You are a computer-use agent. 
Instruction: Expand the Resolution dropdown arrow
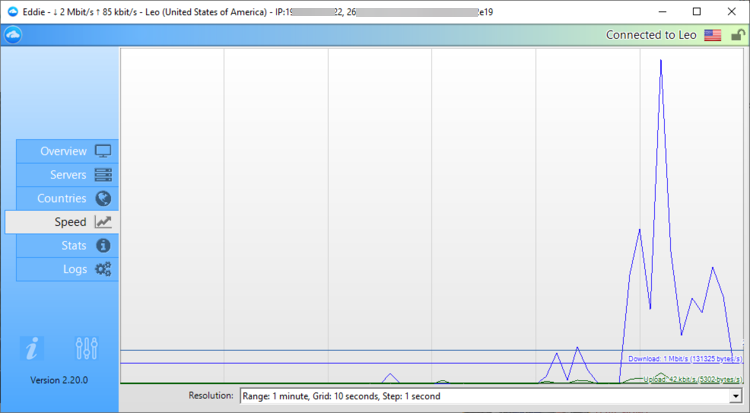[736, 396]
